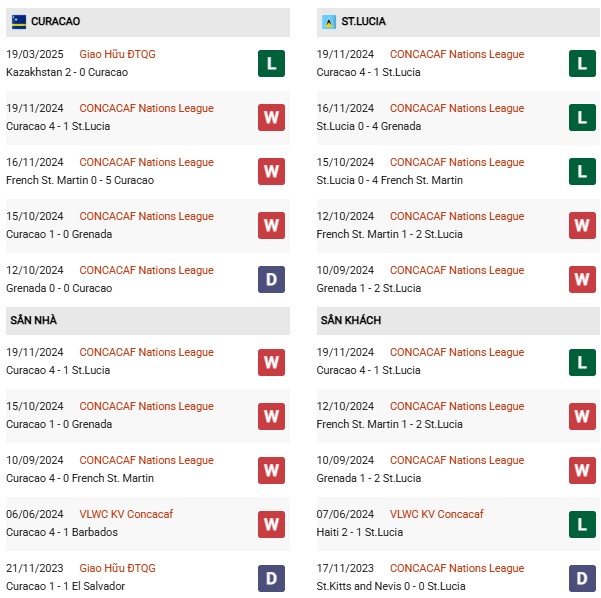
Task: Open the VLWC KV Concacaf link dated 07/06/2024
Action: [x=437, y=514]
